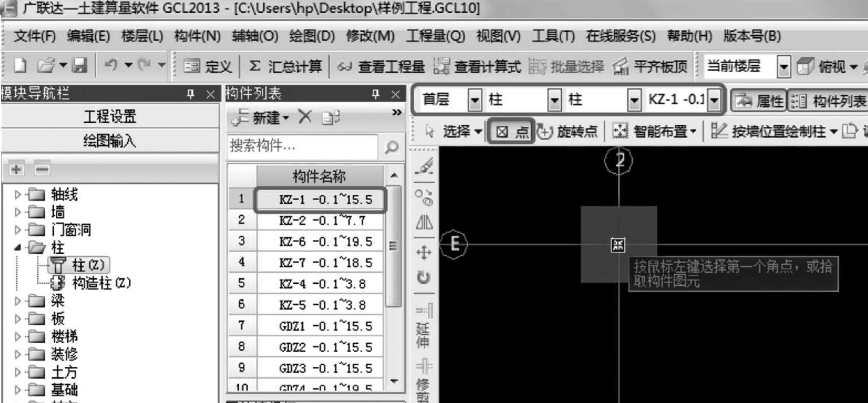Click 汇总计算 summary calculation button

[285, 67]
